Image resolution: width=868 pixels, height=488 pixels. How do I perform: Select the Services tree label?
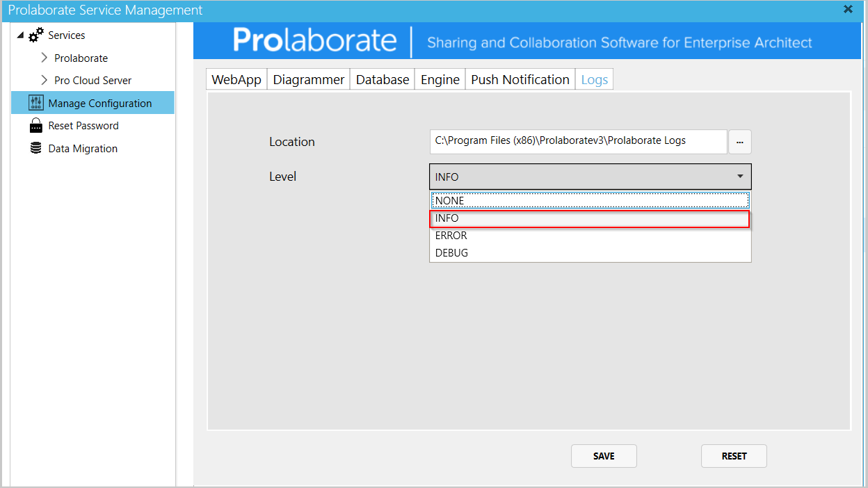[67, 35]
